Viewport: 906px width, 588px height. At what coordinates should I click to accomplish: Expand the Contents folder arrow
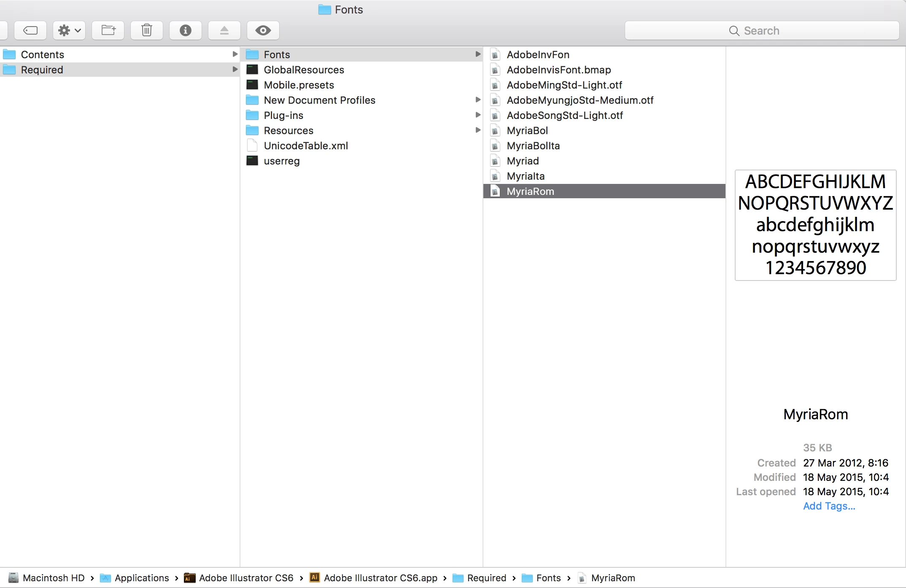pos(235,54)
